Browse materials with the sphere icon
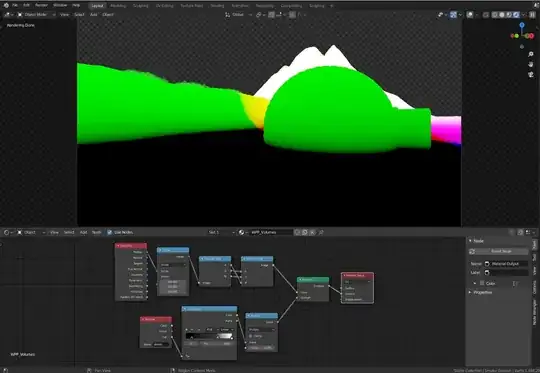Viewport: 540px width, 373px height. click(242, 232)
